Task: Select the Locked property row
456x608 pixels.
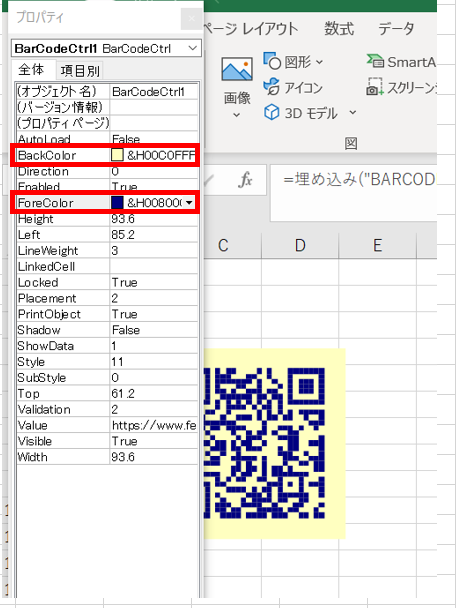Action: coord(107,283)
